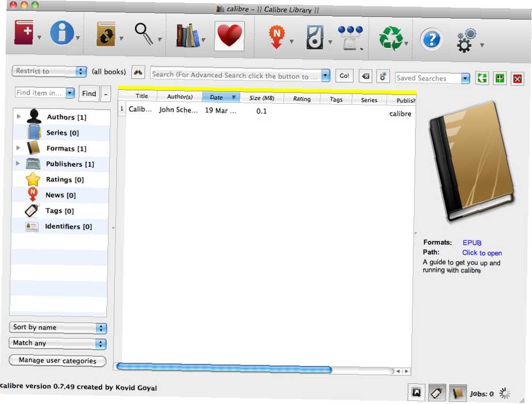This screenshot has width=532, height=404.
Task: Click the Convert books icon
Action: pyautogui.click(x=106, y=34)
